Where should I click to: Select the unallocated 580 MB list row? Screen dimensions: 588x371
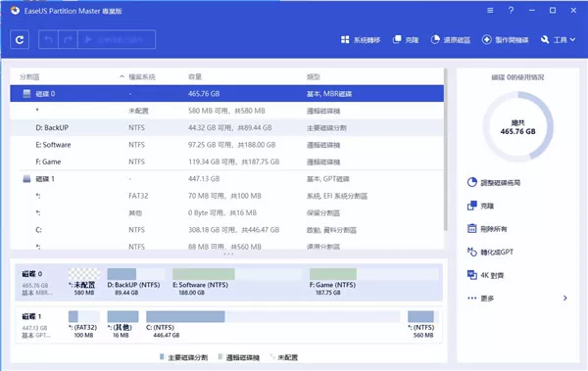pyautogui.click(x=227, y=111)
